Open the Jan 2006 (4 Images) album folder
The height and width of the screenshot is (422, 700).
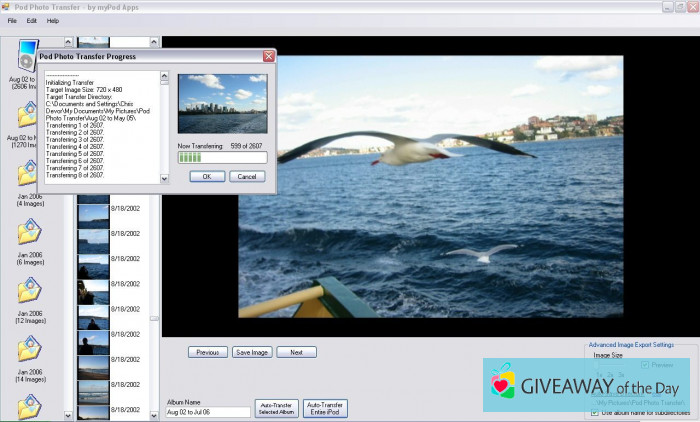(27, 174)
